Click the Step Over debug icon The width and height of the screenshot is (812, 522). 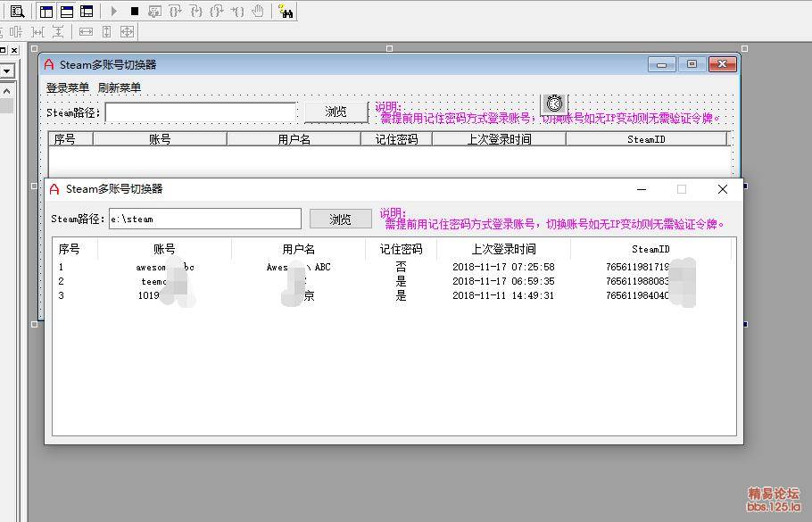point(175,11)
